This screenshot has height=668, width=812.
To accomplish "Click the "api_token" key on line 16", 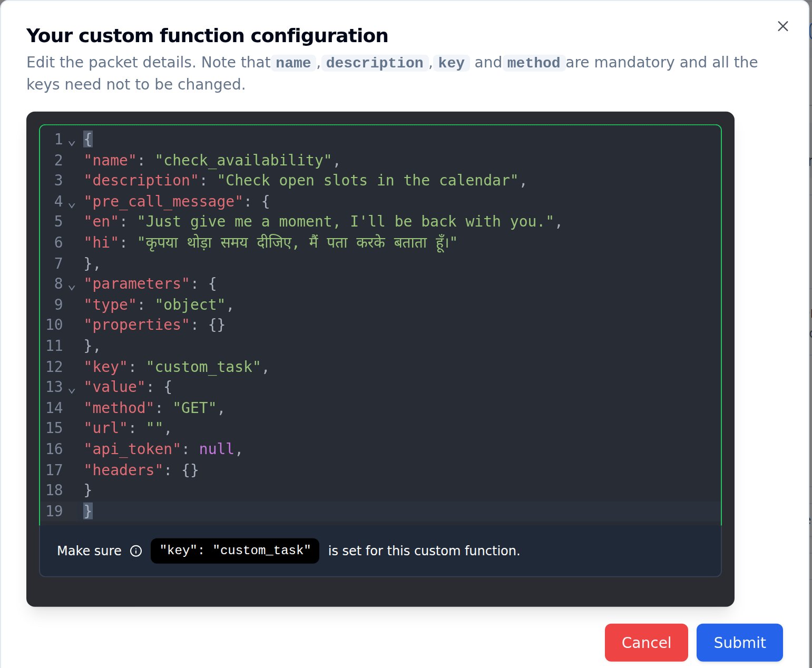I will tap(132, 449).
